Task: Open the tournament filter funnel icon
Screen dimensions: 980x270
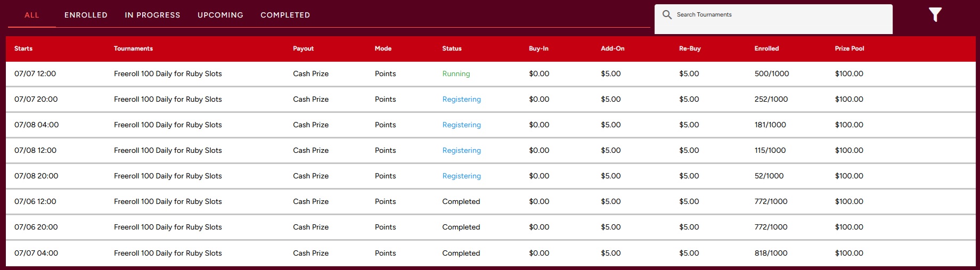Action: click(935, 15)
